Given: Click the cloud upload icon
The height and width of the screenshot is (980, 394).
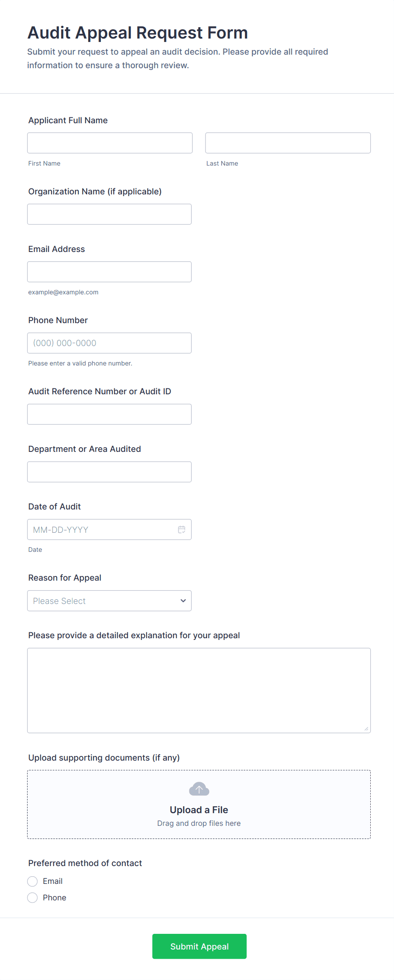Looking at the screenshot, I should click(199, 789).
